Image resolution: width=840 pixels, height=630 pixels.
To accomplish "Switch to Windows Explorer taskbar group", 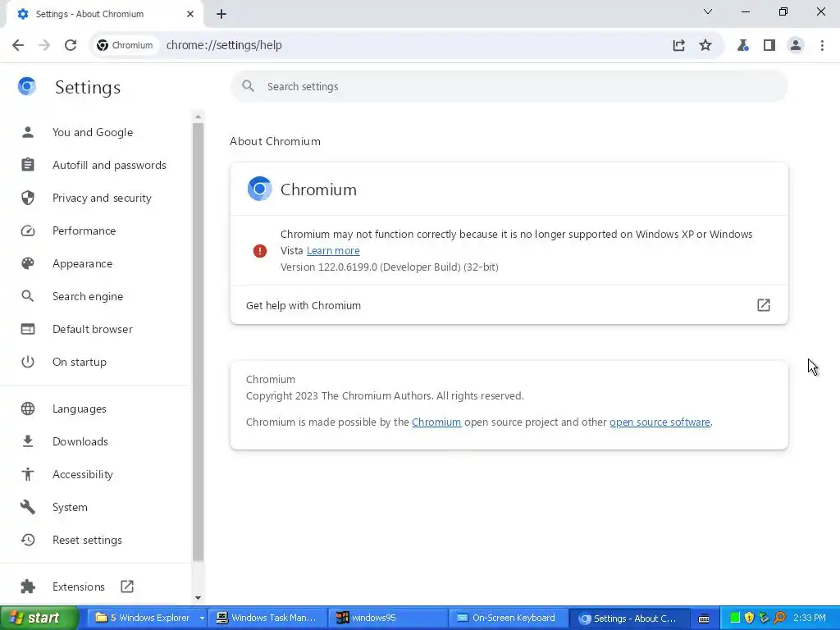I will [143, 619].
